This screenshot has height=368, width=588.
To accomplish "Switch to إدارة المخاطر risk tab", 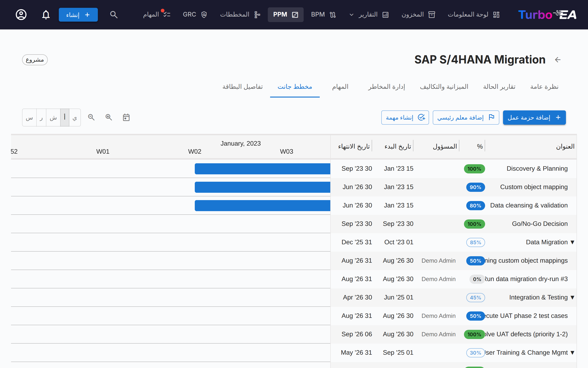I will tap(386, 87).
